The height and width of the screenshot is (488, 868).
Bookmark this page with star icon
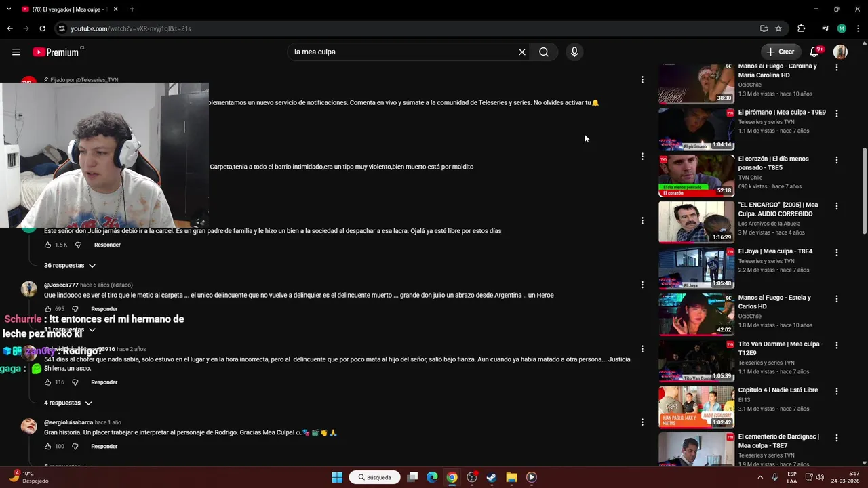pos(778,28)
